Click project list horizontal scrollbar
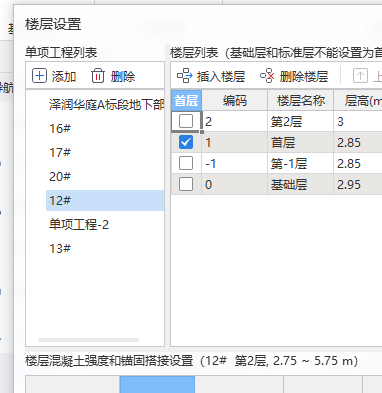 88,340
